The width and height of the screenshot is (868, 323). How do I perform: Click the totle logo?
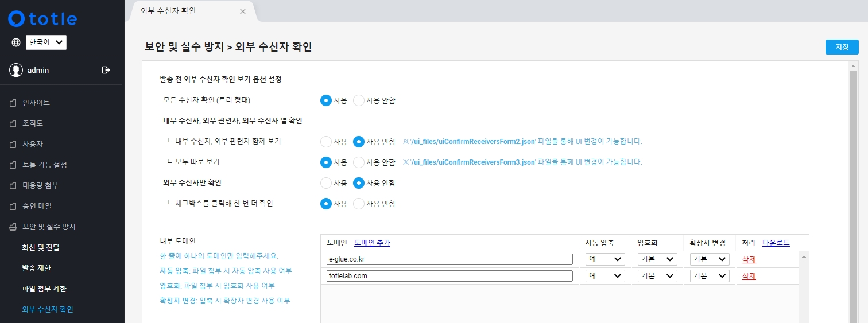(x=42, y=18)
